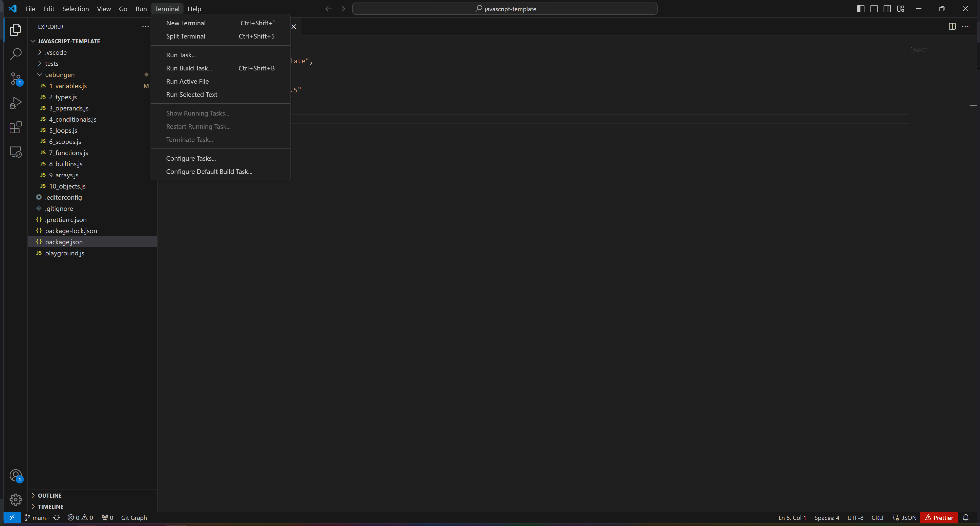Click the Prettier status bar button
980x526 pixels.
click(x=939, y=518)
